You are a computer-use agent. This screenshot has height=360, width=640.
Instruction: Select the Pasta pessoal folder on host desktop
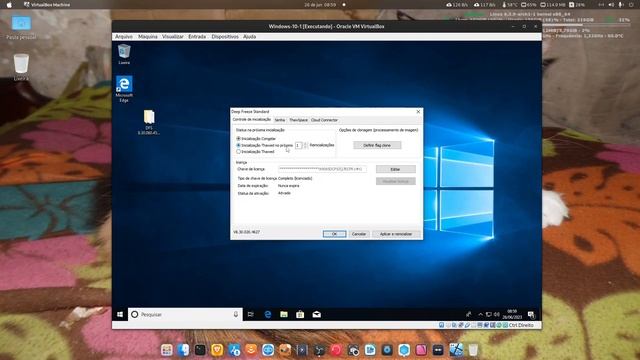tap(21, 28)
